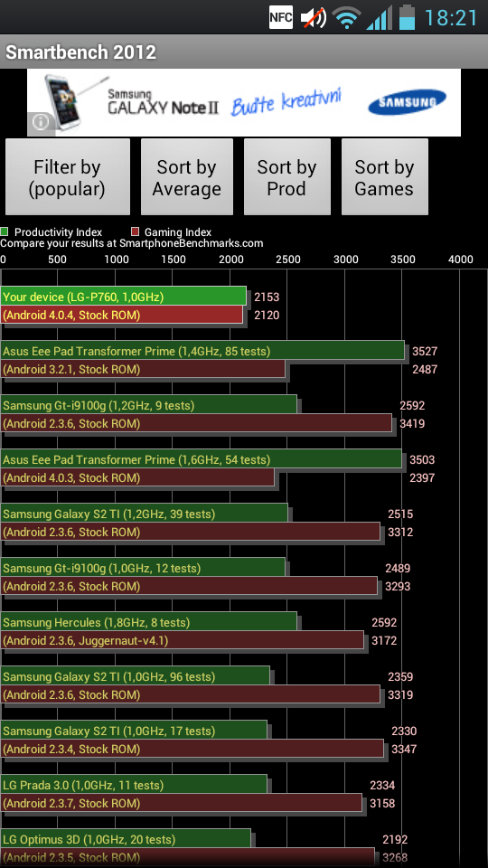Tap the 2330 score value

point(404,731)
